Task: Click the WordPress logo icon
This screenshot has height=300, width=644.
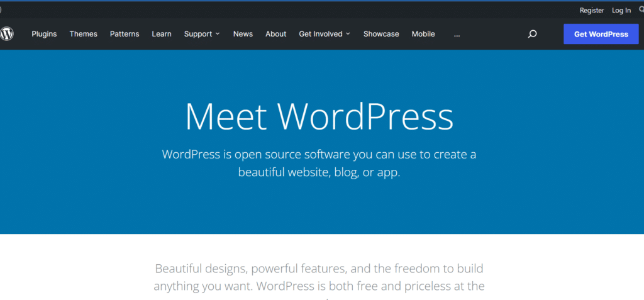Action: click(6, 34)
